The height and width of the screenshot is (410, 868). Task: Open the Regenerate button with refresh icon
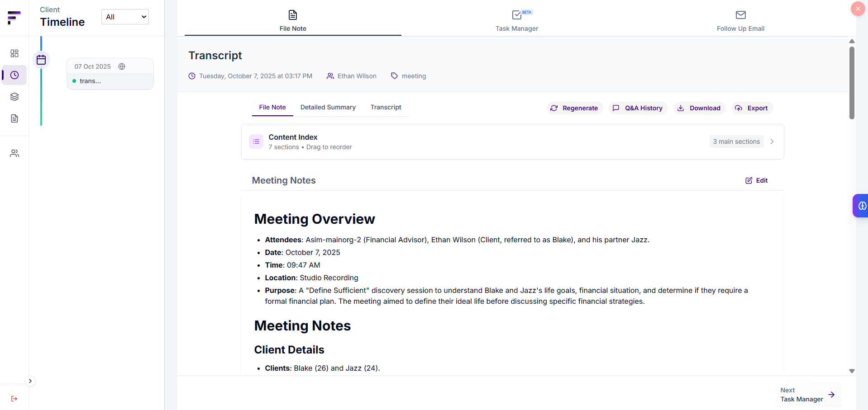coord(574,108)
